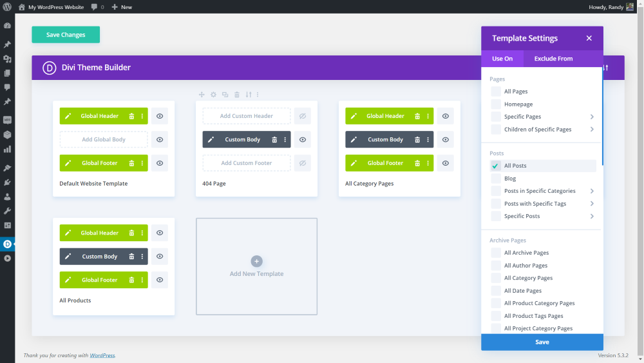Click Add Custom Header on 404 Page
The width and height of the screenshot is (644, 363).
click(247, 116)
